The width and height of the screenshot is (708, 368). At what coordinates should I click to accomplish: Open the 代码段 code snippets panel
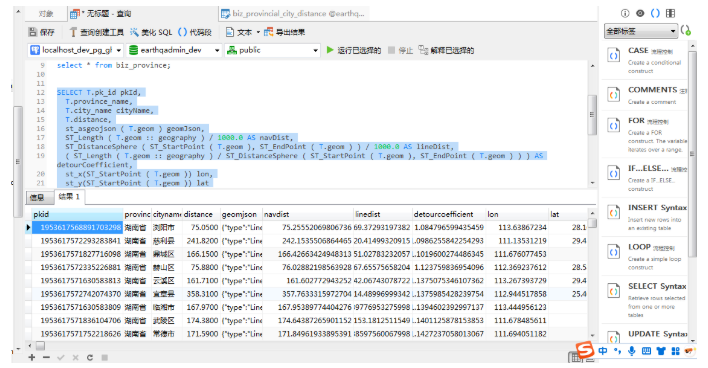click(x=195, y=32)
